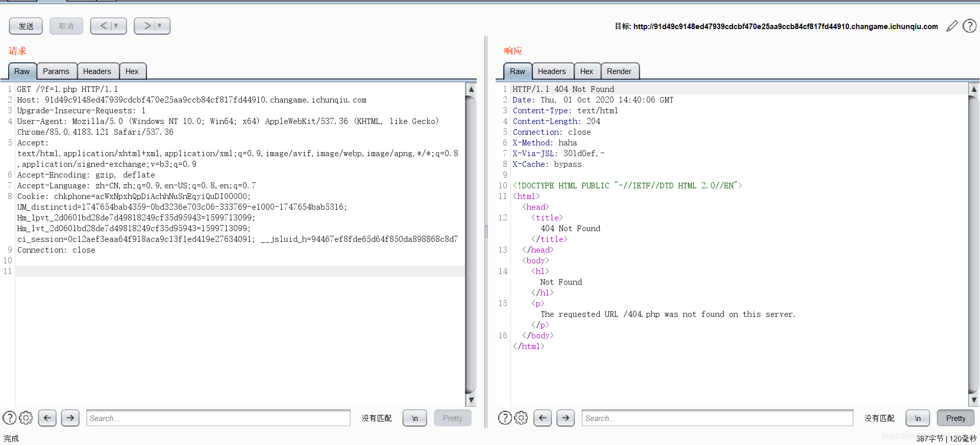Click the Accept-Encoding: gzip, deflate line

click(86, 175)
